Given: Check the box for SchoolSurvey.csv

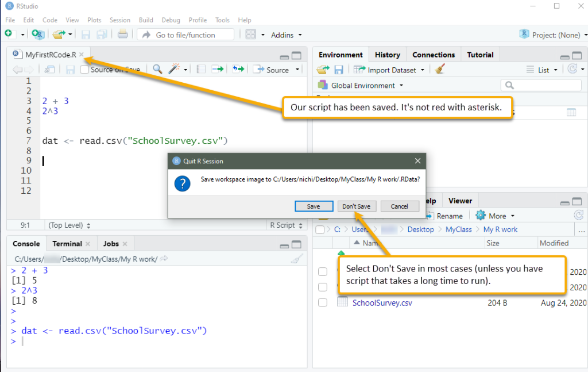Looking at the screenshot, I should [323, 302].
